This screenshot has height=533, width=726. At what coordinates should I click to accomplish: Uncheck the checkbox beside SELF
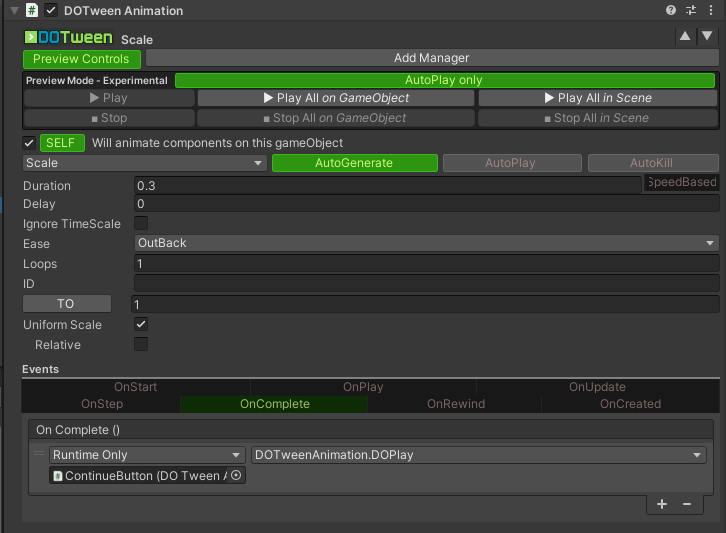(x=29, y=143)
